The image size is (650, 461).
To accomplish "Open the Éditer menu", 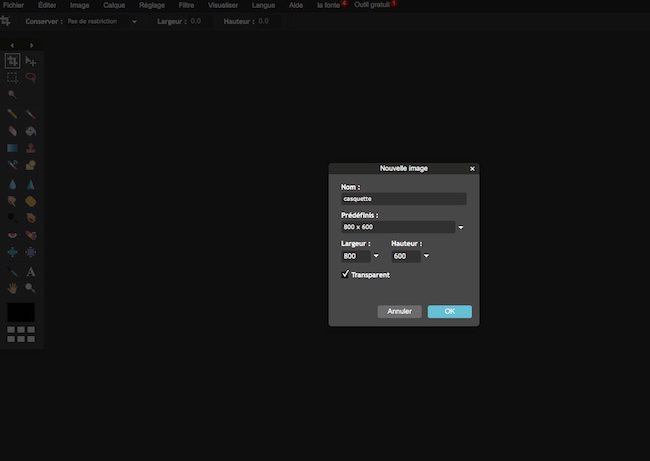I will (x=47, y=5).
